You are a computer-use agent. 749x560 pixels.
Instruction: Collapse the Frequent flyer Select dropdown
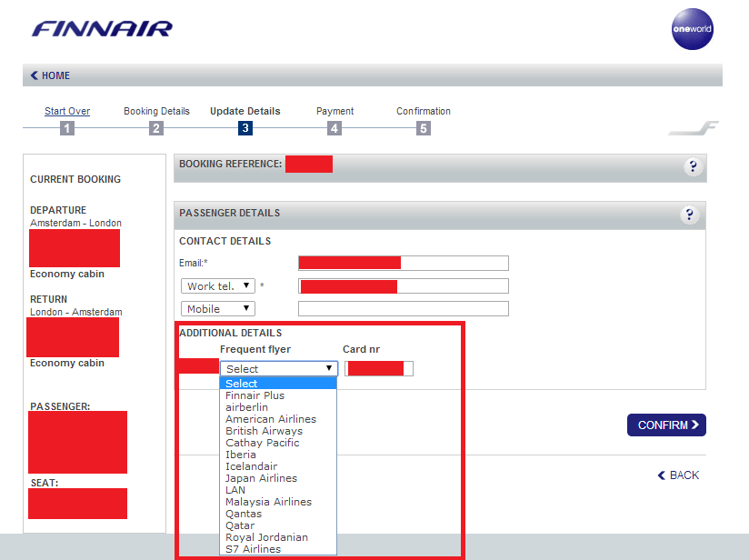point(278,368)
